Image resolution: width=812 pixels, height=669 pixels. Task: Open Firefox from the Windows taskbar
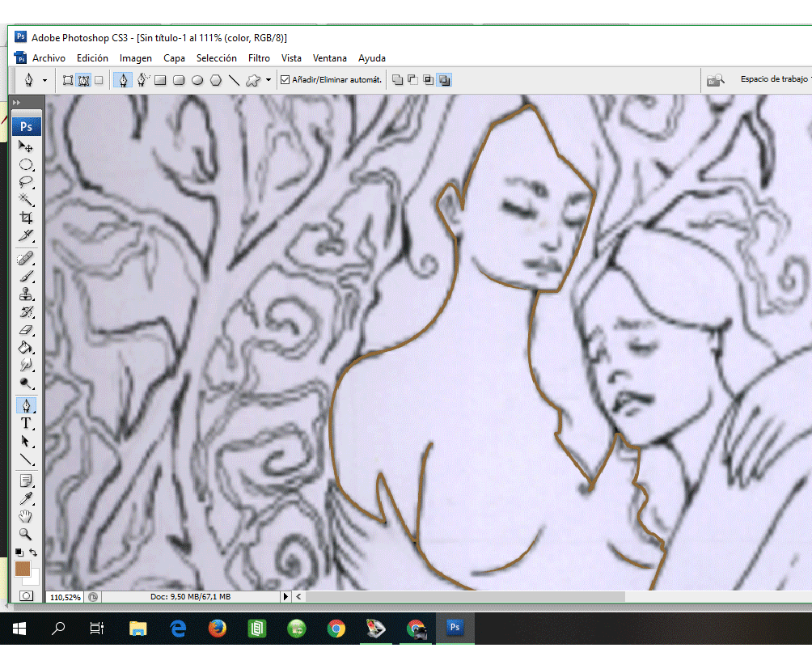[217, 629]
